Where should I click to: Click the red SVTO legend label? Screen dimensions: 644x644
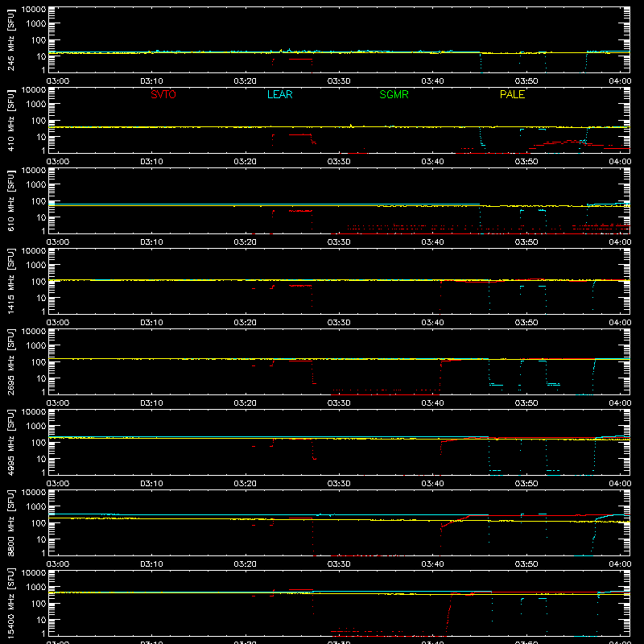(x=163, y=94)
